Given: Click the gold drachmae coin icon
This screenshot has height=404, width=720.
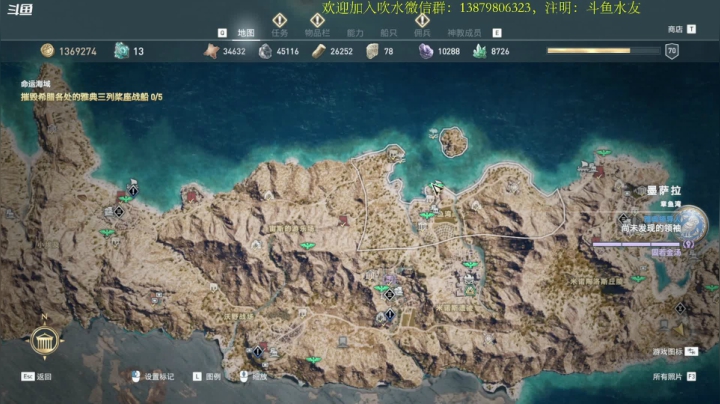Looking at the screenshot, I should click(x=47, y=50).
